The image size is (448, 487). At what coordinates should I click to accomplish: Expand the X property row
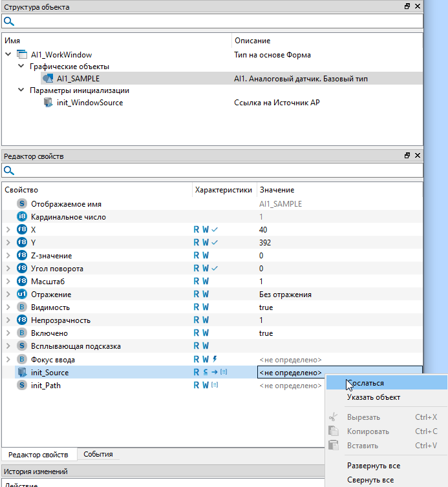coord(8,230)
